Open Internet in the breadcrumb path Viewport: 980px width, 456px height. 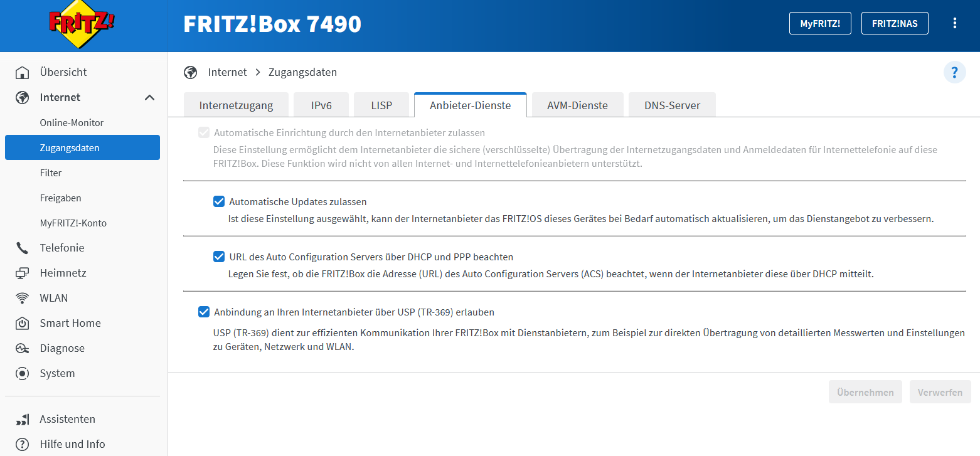click(227, 72)
